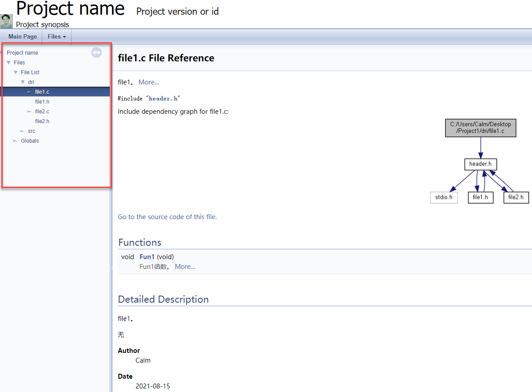This screenshot has width=532, height=392.
Task: Select File List in navigation tree
Action: point(30,72)
